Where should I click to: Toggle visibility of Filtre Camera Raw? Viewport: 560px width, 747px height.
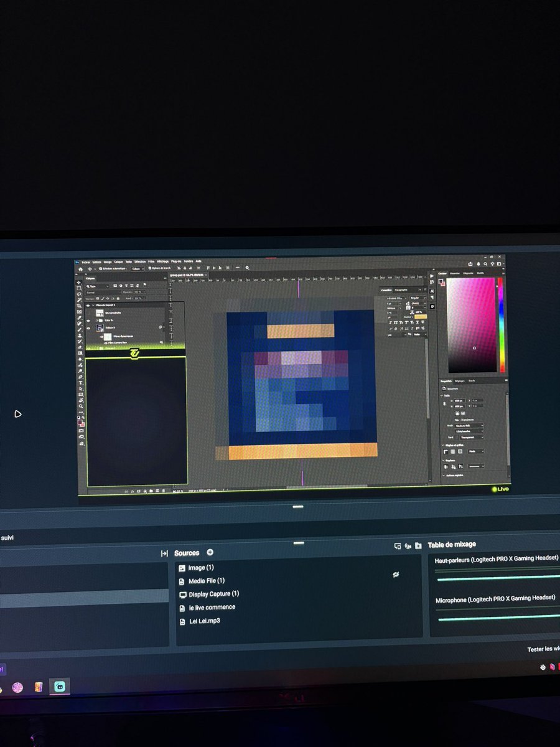pos(106,343)
